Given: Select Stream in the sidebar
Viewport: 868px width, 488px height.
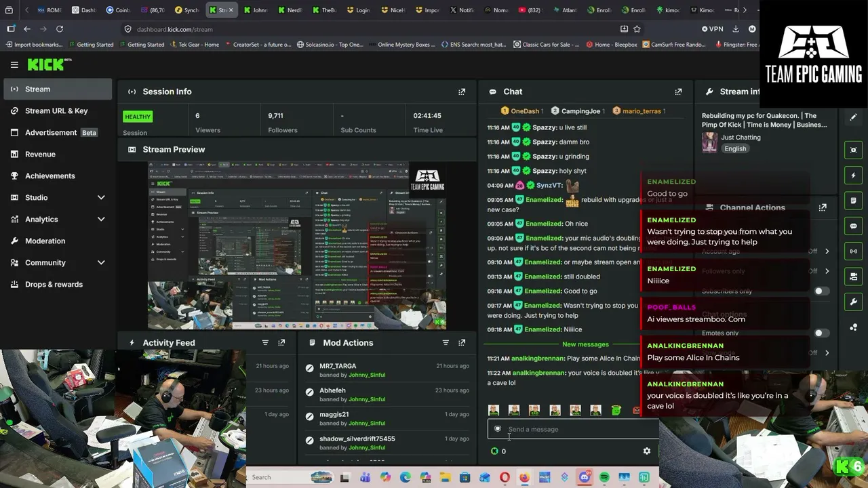Looking at the screenshot, I should (x=57, y=89).
